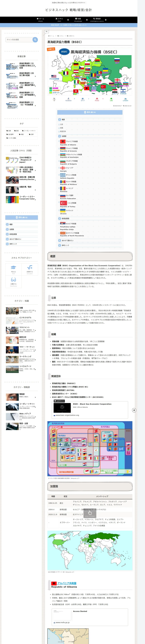The height and width of the screenshot is (644, 145).
Task: Jump to 沿革 in the main contents
Action: pyautogui.click(x=62, y=125)
